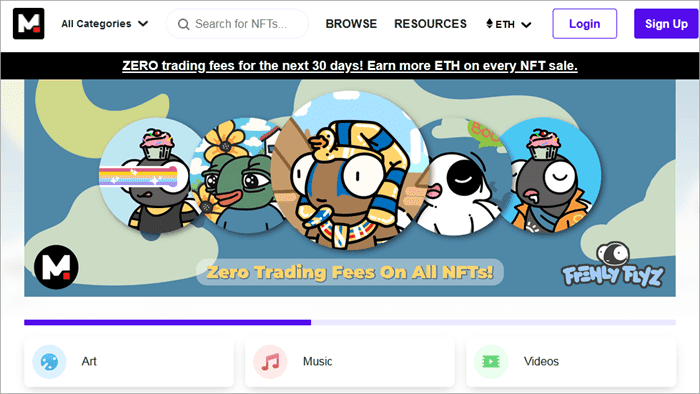
Task: Click the Mintable M logo in header
Action: tap(29, 24)
